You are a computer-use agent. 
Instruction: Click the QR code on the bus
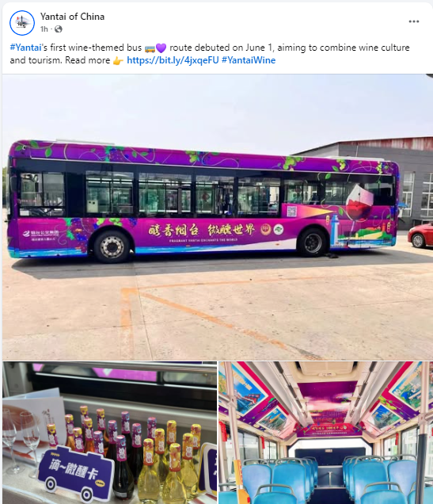(x=291, y=212)
